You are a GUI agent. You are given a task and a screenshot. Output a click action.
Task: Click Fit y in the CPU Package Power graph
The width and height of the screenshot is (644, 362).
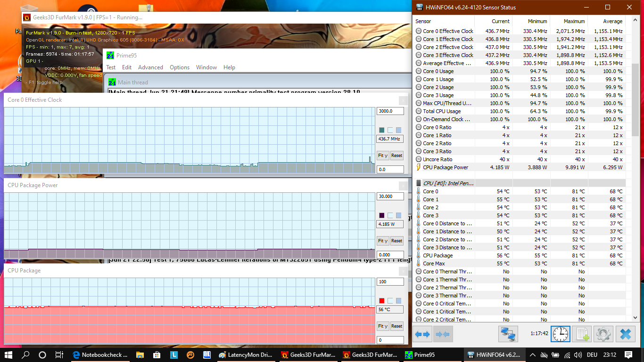[383, 241]
